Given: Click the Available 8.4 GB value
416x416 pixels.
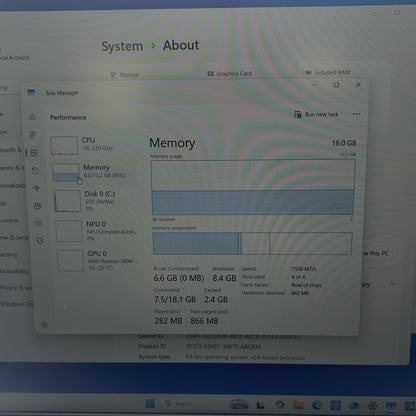Looking at the screenshot, I should (x=224, y=278).
